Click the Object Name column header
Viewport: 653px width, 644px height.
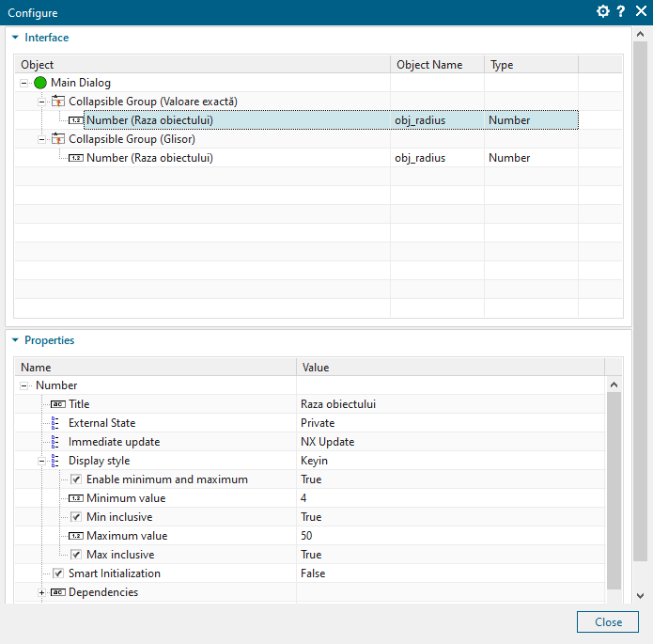click(437, 65)
